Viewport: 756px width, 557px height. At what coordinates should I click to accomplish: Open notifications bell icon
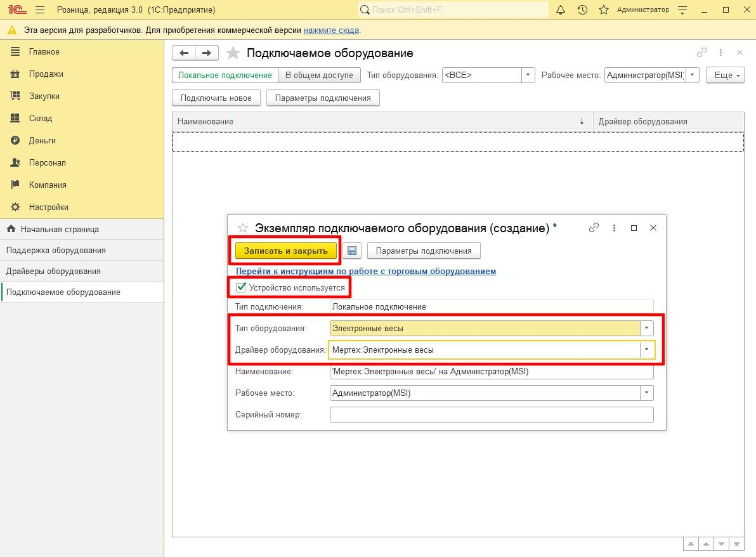[561, 10]
